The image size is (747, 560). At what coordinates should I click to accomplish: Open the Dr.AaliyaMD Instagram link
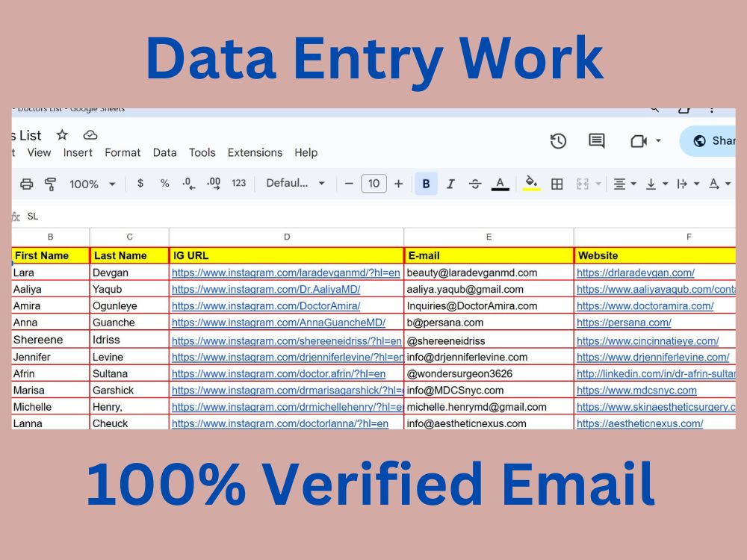coord(266,290)
